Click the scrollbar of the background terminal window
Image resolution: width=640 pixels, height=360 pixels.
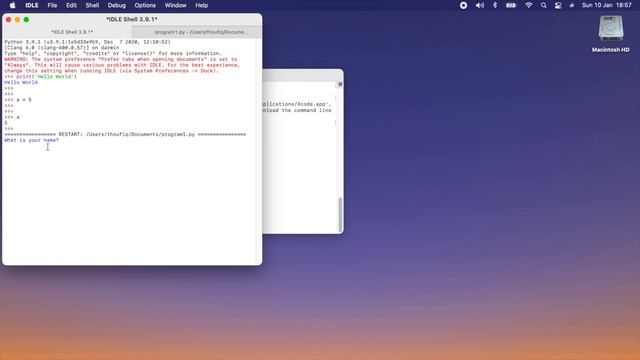point(340,215)
